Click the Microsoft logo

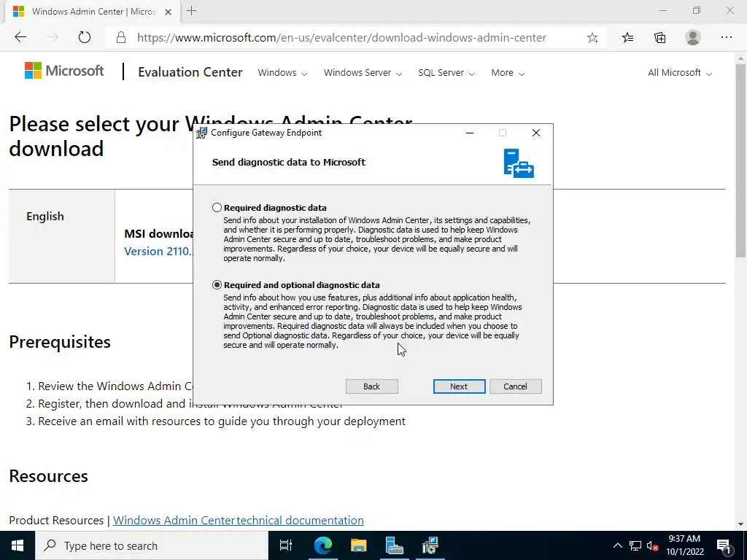pos(64,71)
